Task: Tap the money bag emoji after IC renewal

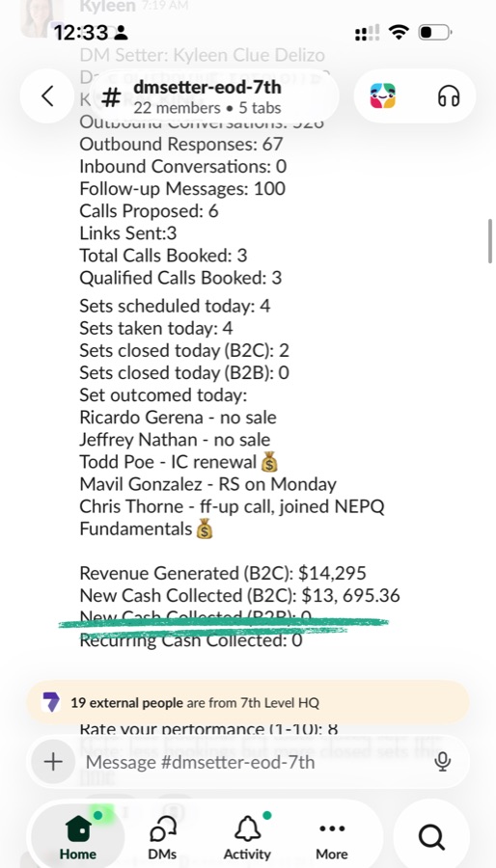Action: (268, 462)
